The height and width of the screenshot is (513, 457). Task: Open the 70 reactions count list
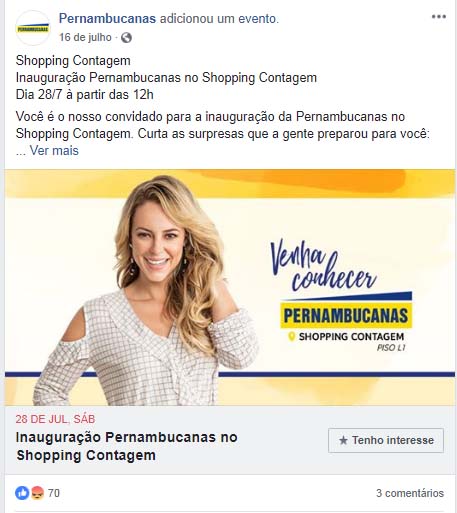[54, 493]
